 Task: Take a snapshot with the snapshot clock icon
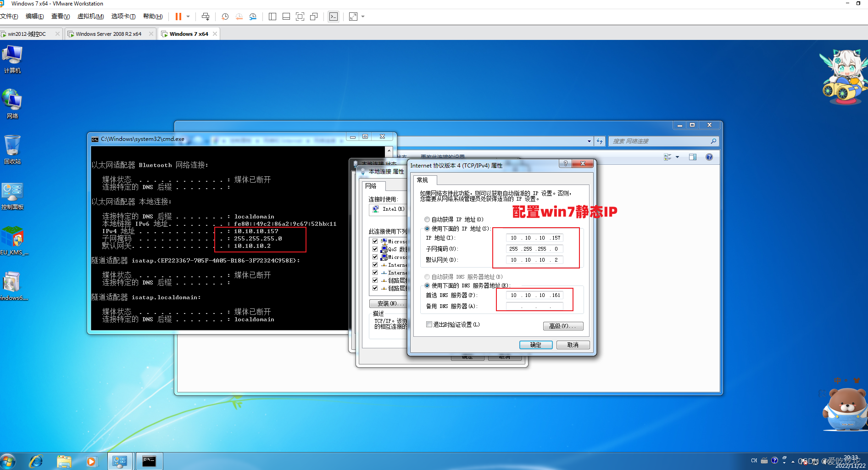click(x=225, y=17)
